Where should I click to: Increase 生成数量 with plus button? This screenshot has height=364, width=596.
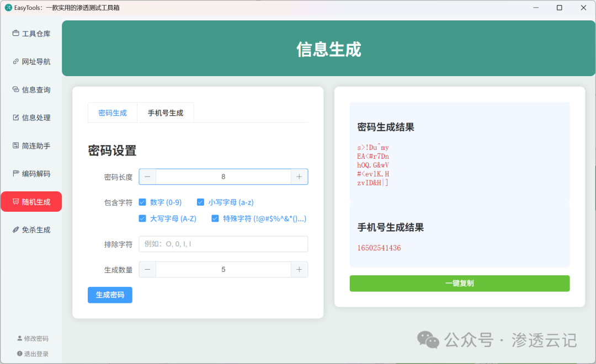coord(299,269)
